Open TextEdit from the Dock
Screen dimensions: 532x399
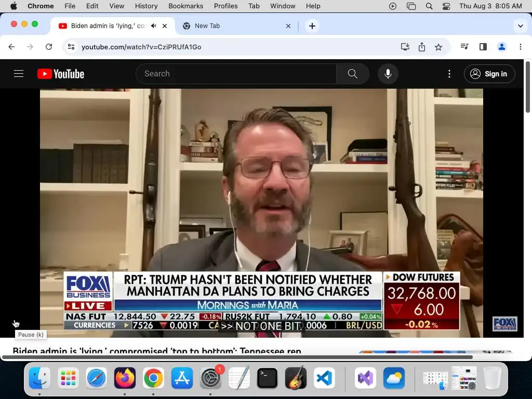pos(239,378)
